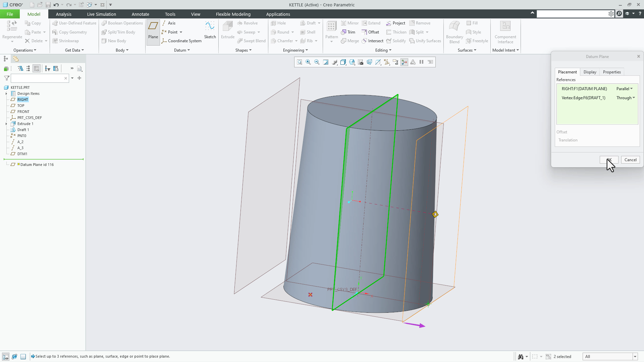Select PNT0 in the model tree
644x362 pixels.
[x=21, y=136]
